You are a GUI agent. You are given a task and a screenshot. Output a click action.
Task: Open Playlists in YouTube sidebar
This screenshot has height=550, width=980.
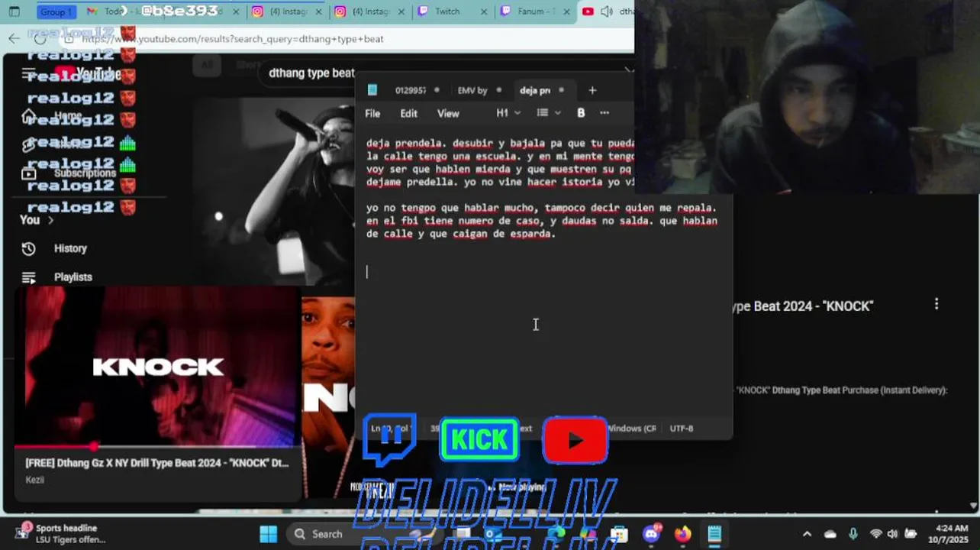tap(73, 277)
